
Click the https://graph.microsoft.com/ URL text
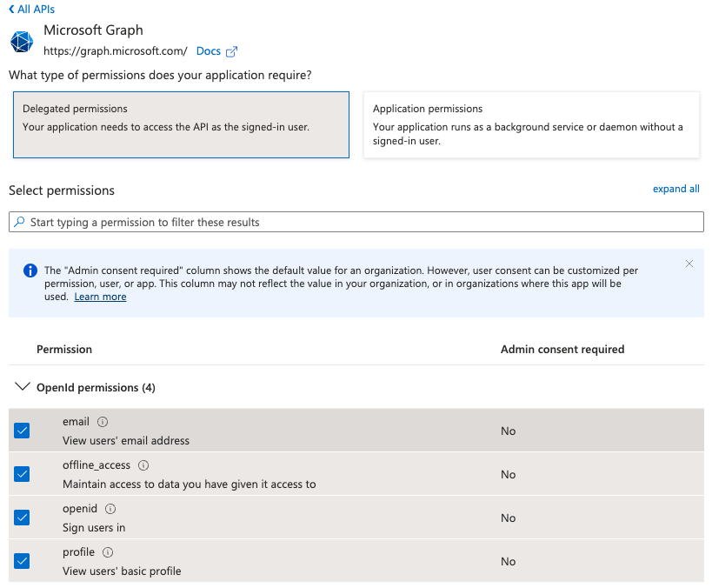116,51
